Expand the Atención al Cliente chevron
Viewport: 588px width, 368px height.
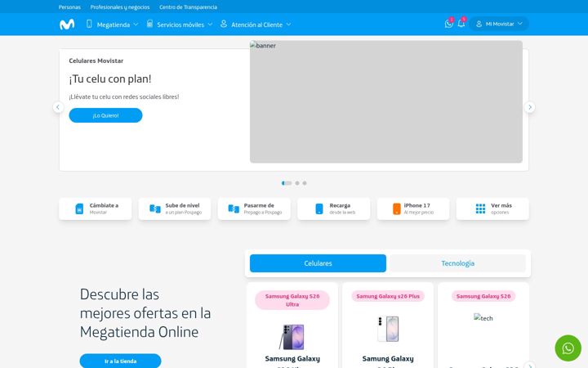(288, 25)
